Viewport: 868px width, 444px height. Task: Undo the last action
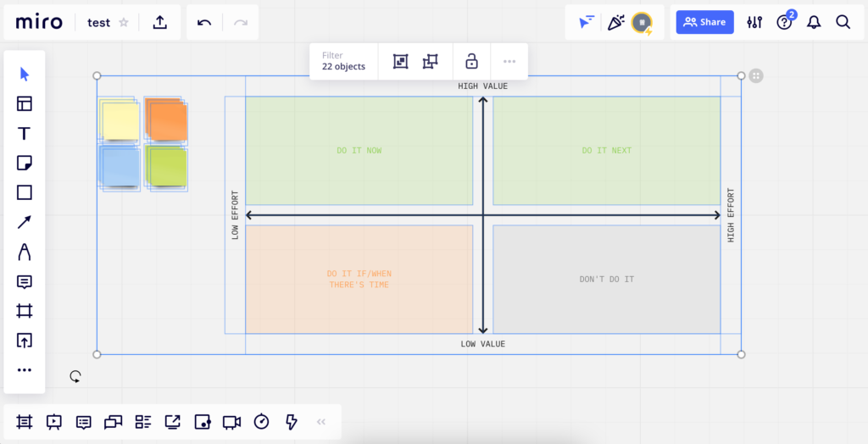coord(204,23)
